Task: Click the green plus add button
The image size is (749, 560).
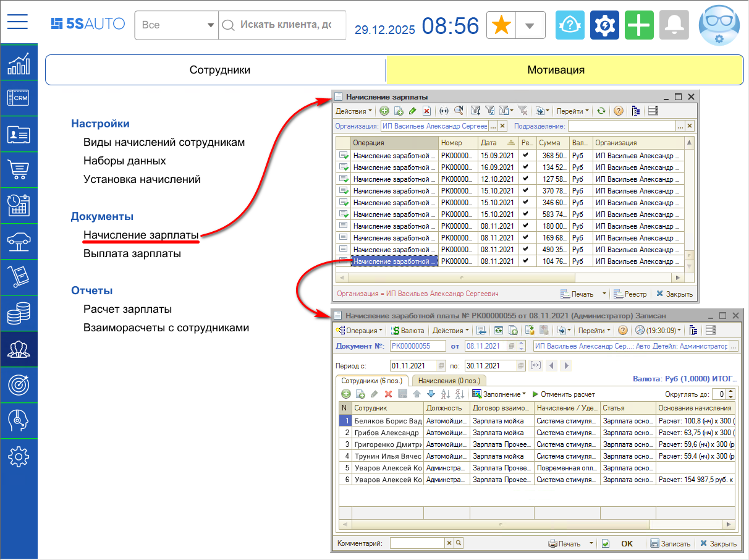Action: coord(639,25)
